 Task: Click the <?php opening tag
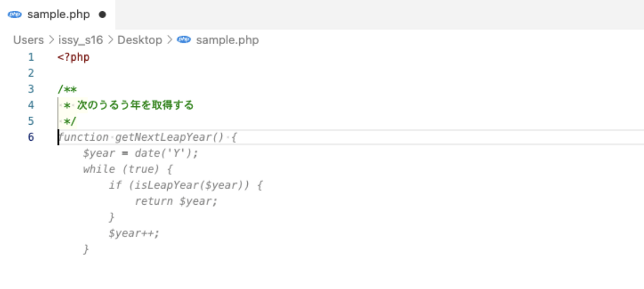[73, 57]
